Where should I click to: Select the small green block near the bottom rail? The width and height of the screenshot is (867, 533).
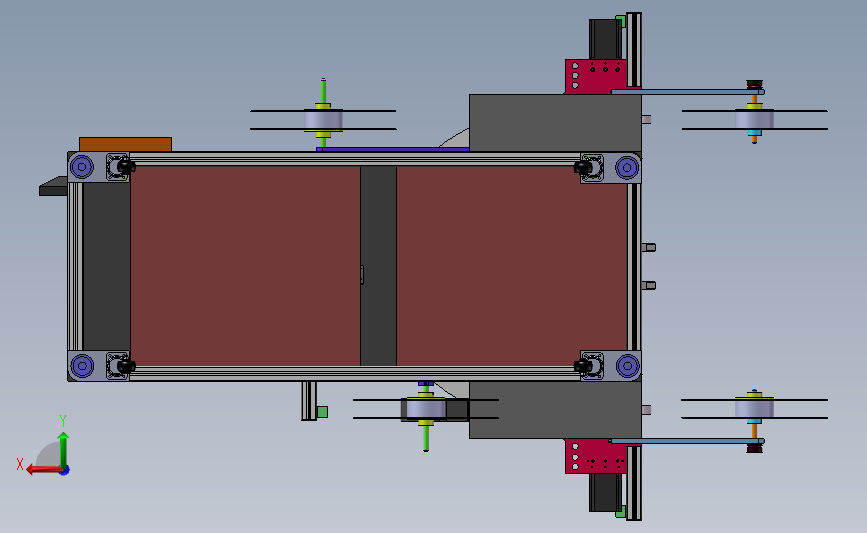click(x=322, y=412)
